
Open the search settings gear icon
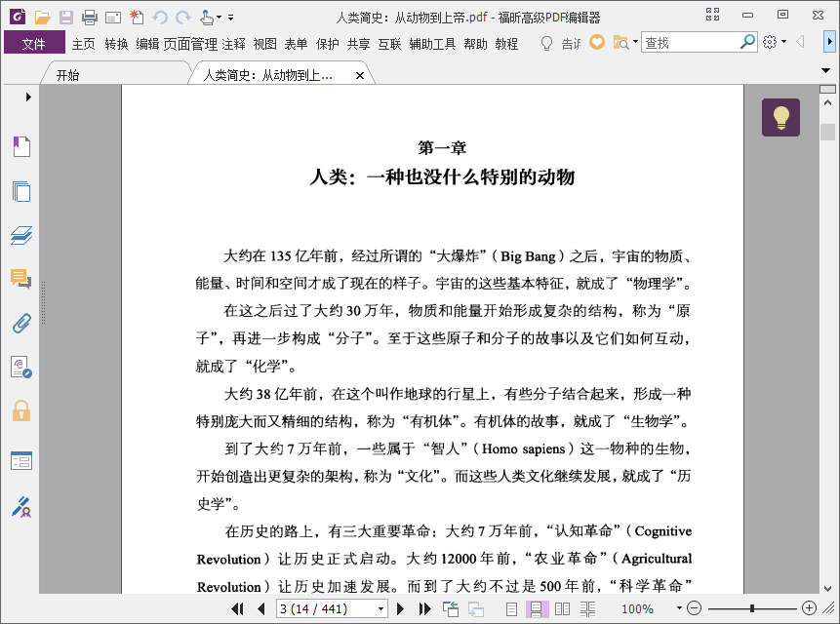(770, 42)
